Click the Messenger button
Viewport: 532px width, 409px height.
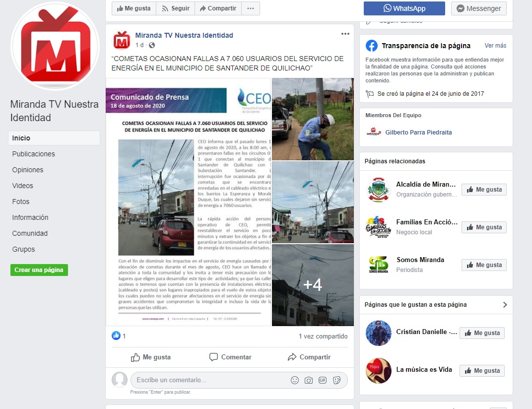click(478, 8)
